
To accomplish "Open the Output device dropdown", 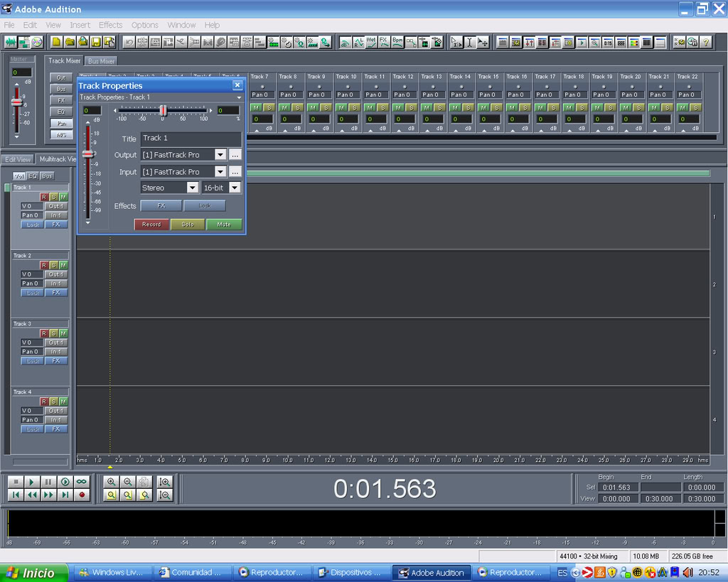I will [x=220, y=155].
